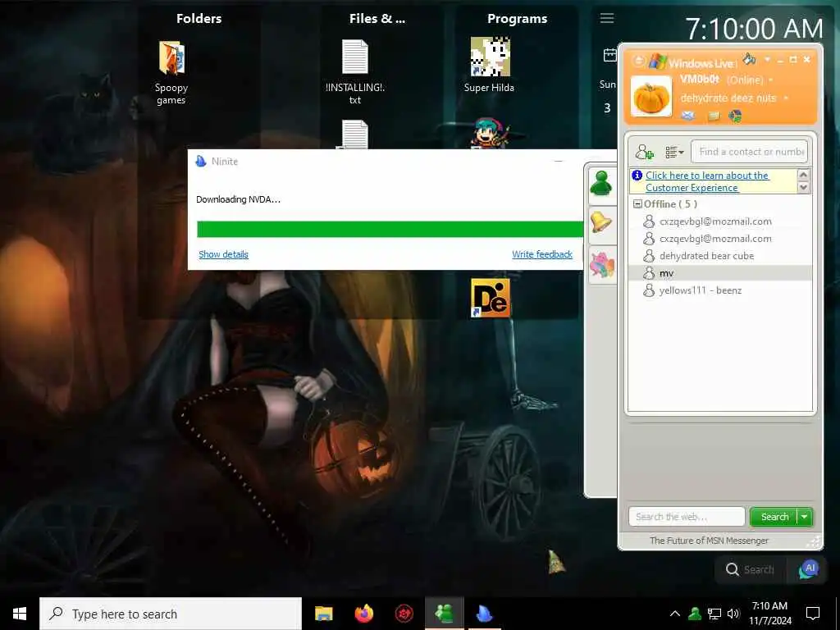Click the Folders group header
The width and height of the screenshot is (840, 630).
(x=199, y=19)
